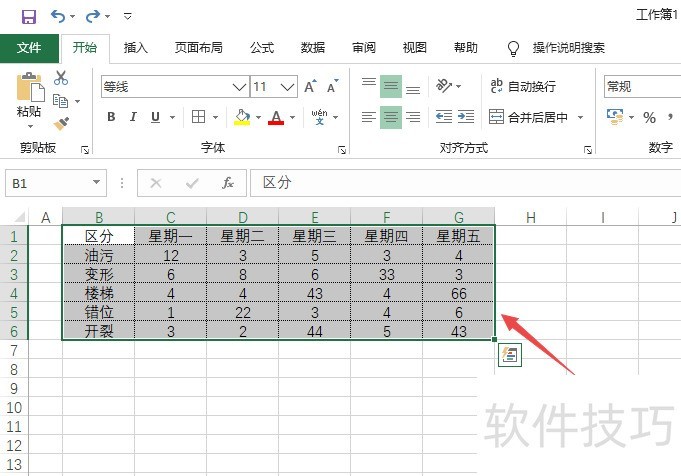Viewport: 681px width, 476px height.
Task: Click the Increase Font Size icon
Action: (x=310, y=86)
